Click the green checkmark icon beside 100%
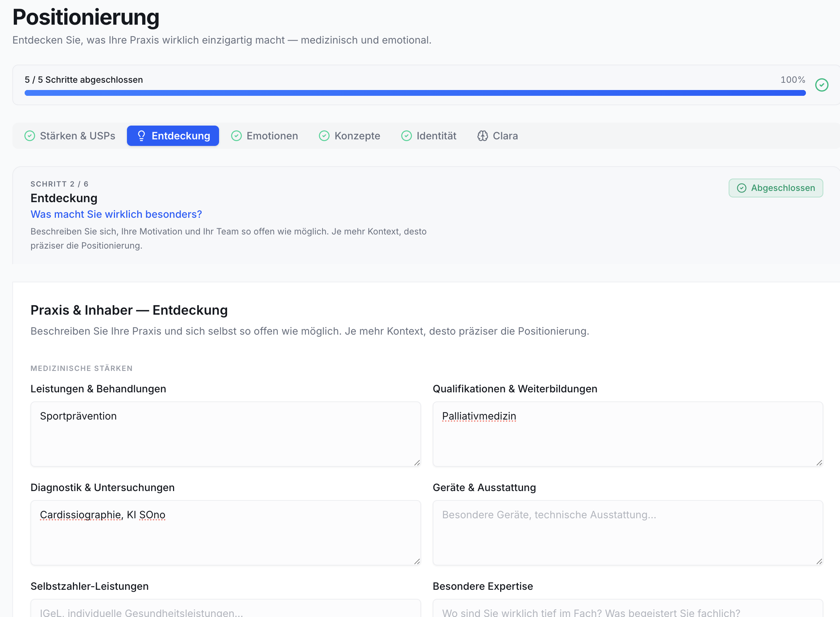 [x=822, y=85]
